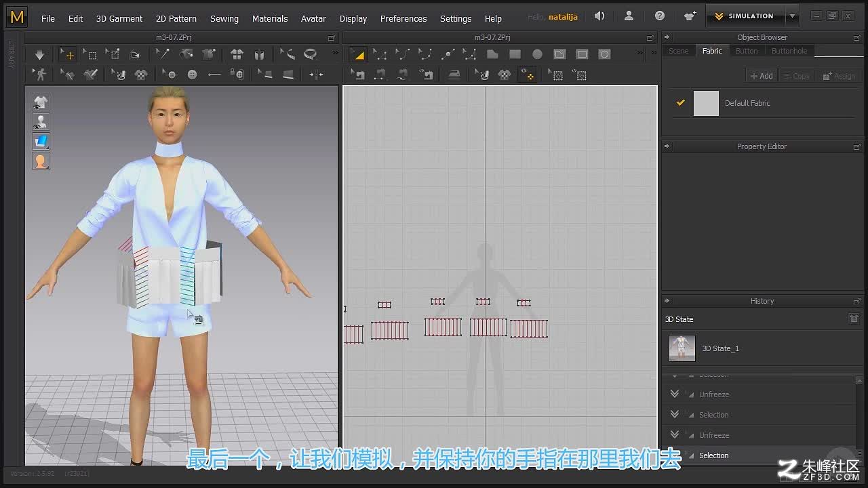Screen dimensions: 868x488
Task: Toggle avatar display in 3D viewport
Action: click(41, 122)
